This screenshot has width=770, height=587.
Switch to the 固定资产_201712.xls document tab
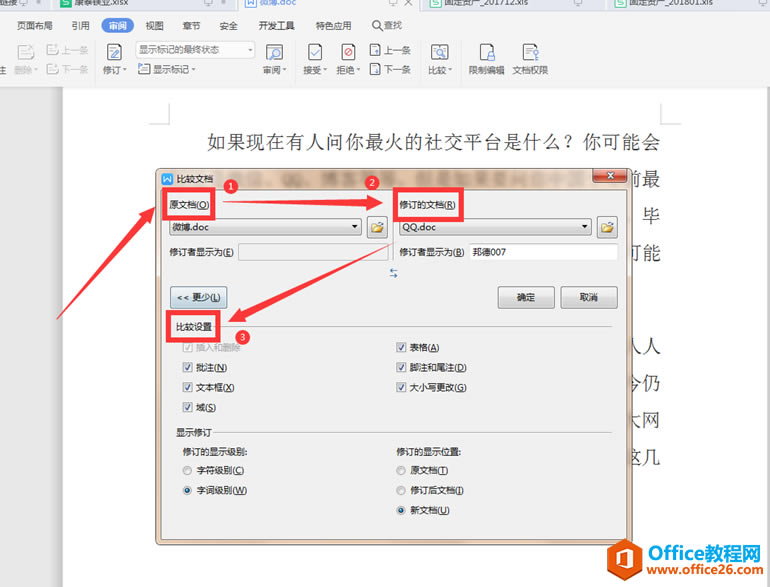tap(511, 4)
